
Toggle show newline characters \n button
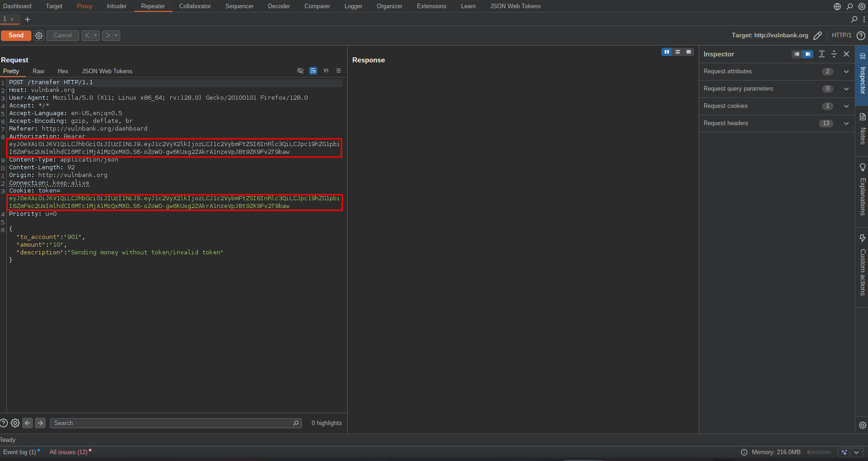click(326, 71)
